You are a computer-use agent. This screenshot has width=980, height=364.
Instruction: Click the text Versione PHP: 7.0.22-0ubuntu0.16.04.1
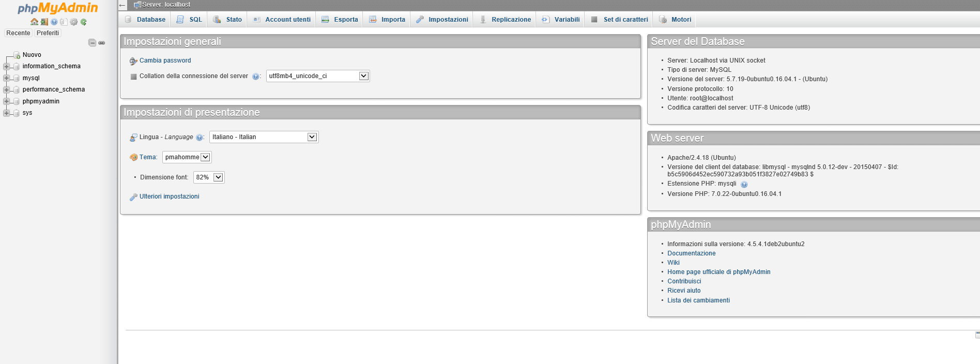[724, 194]
